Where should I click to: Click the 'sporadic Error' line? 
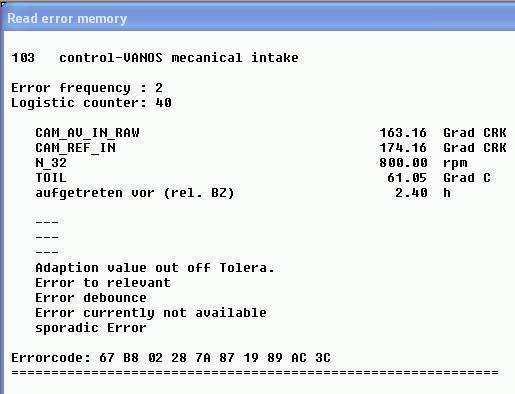point(91,328)
